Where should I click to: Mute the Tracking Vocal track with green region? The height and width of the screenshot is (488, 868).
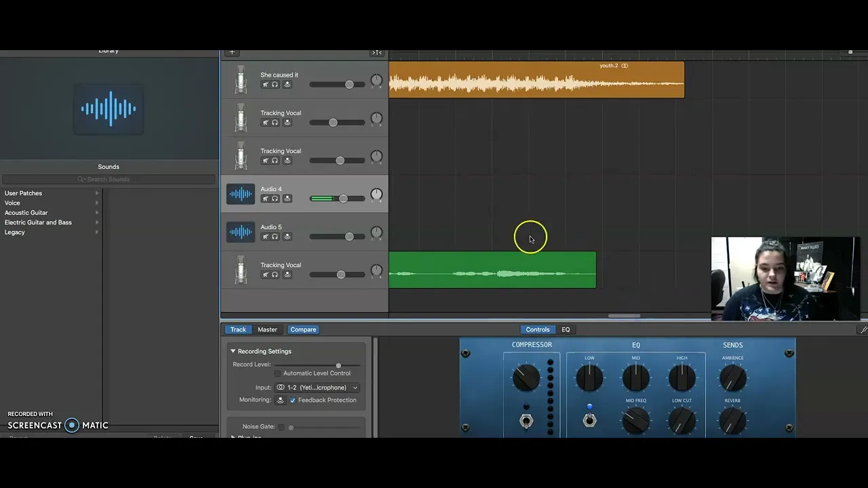pyautogui.click(x=265, y=274)
